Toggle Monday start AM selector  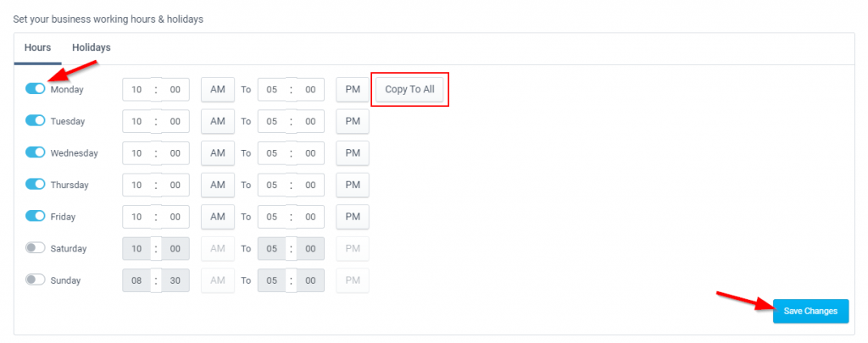coord(218,89)
